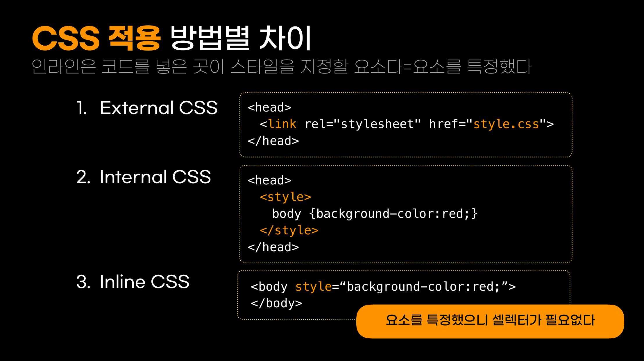Click the orange closing </style> tag
This screenshot has width=644, height=361.
(x=289, y=230)
